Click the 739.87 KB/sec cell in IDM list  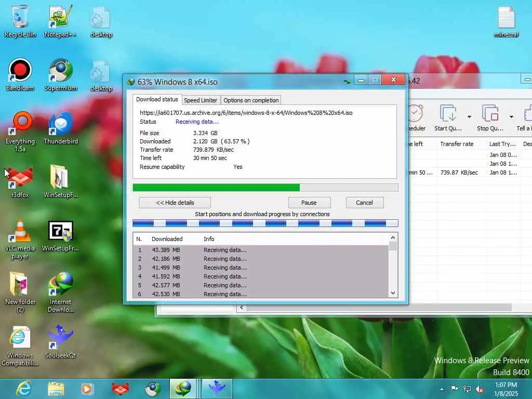pos(459,172)
